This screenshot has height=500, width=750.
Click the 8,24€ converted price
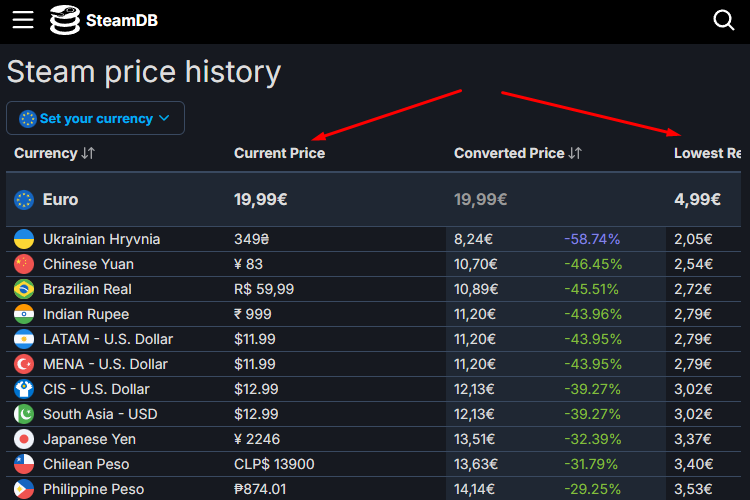pyautogui.click(x=473, y=239)
